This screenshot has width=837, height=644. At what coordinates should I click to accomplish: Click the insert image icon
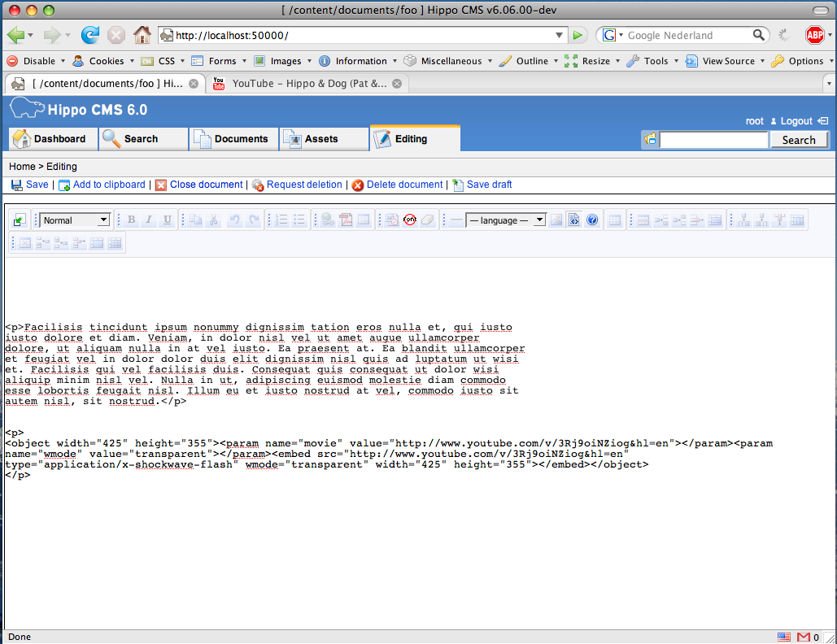556,220
